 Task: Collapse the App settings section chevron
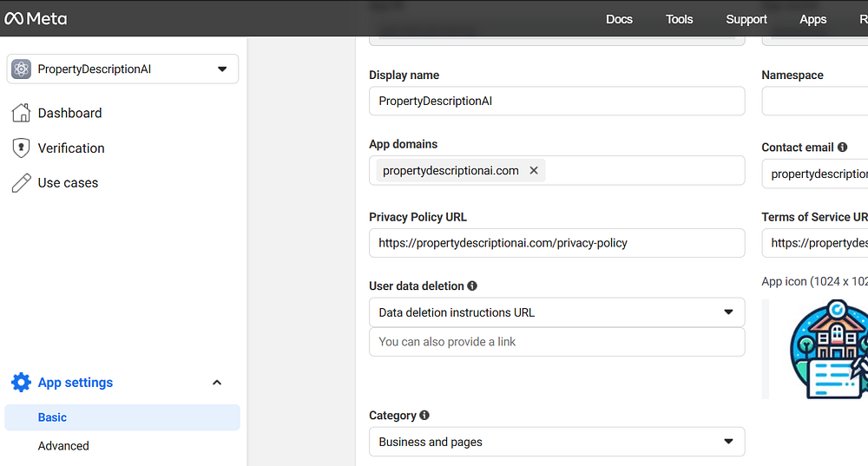click(217, 383)
